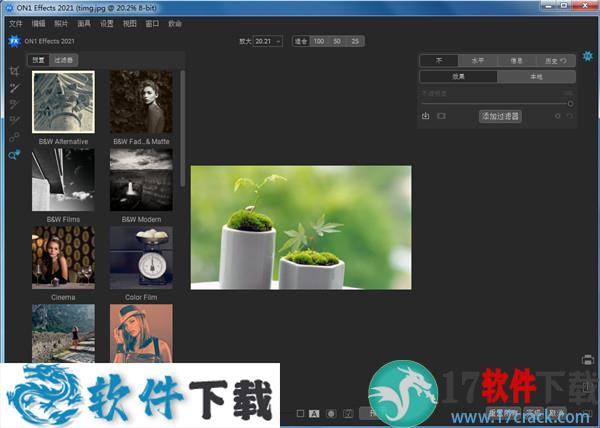Select the Crop tool in left toolbar
Image resolution: width=600 pixels, height=428 pixels.
tap(14, 72)
